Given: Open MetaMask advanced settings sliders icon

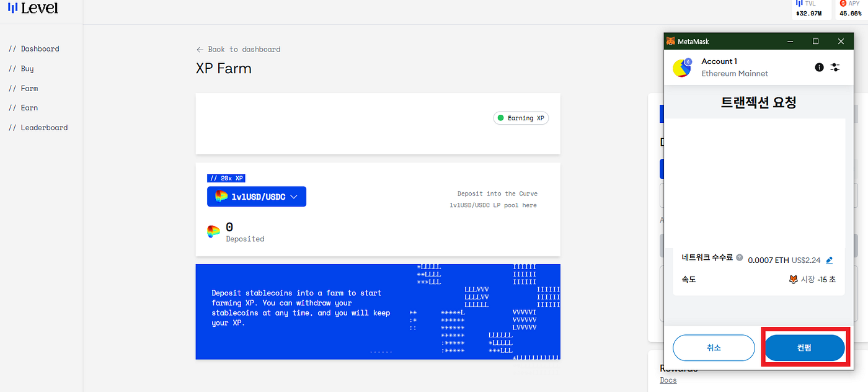Looking at the screenshot, I should [835, 67].
